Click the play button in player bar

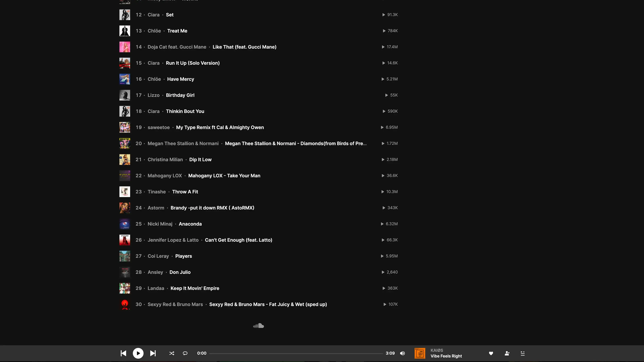(x=138, y=353)
